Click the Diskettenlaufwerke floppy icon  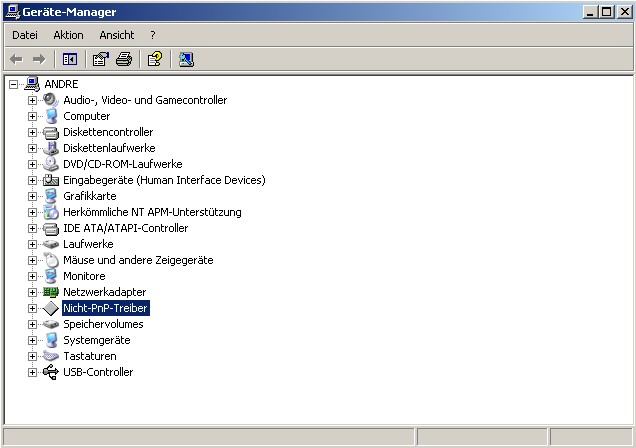[51, 148]
